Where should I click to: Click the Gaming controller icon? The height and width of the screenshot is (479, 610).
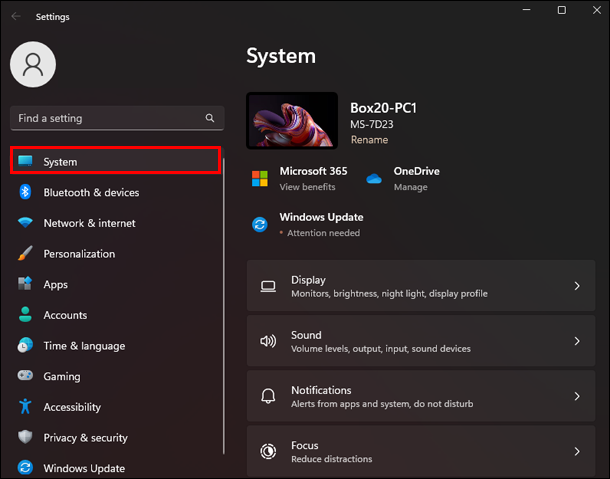(25, 377)
